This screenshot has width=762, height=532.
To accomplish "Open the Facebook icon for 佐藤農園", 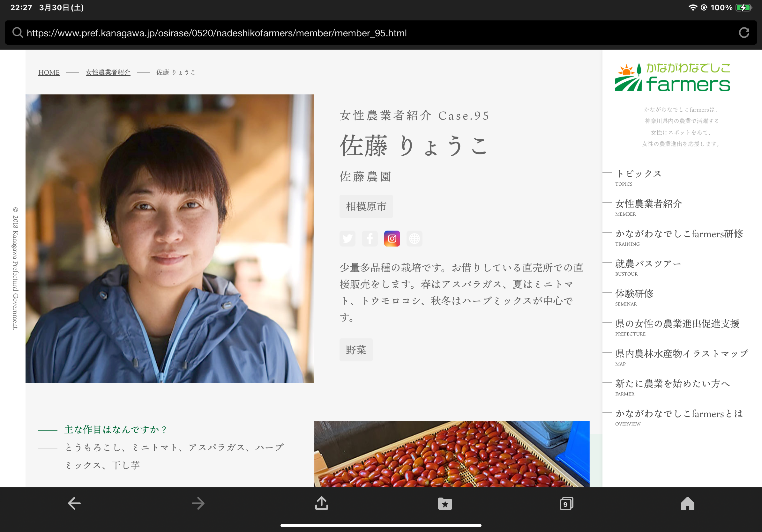I will (x=370, y=239).
